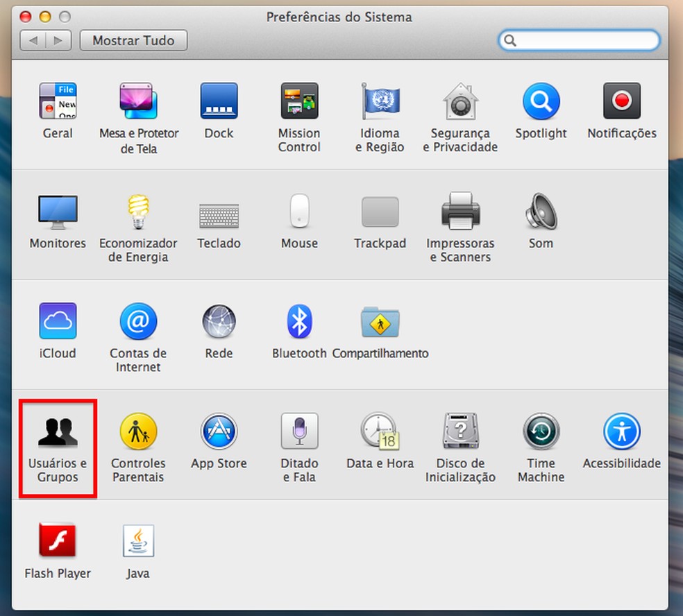
Task: Open the Mouse preferences pane
Action: [x=300, y=211]
